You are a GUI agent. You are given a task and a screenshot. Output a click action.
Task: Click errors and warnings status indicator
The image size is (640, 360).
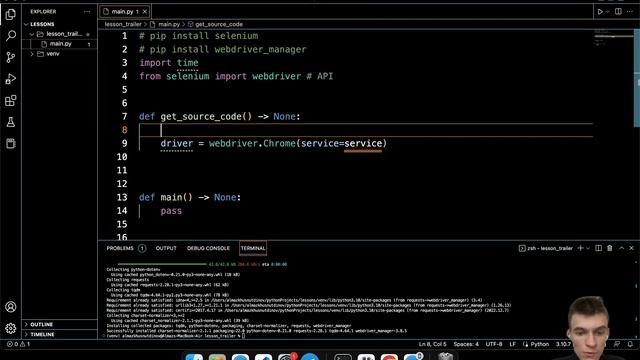point(18,344)
